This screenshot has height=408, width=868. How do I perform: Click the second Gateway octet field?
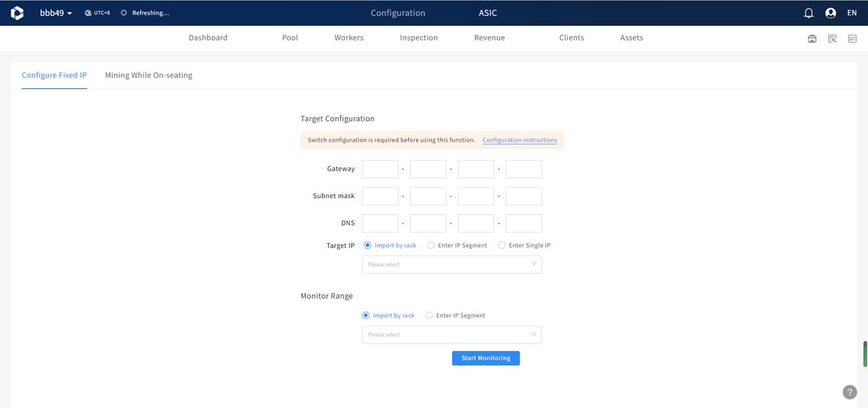428,169
